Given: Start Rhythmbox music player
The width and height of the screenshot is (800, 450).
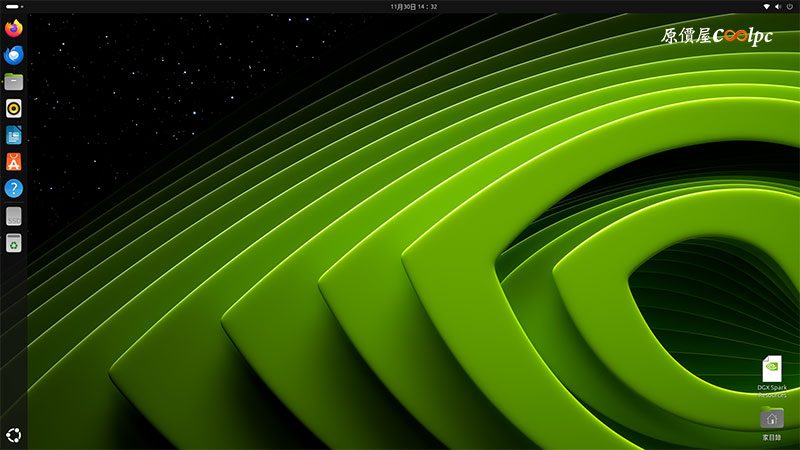Looking at the screenshot, I should (x=14, y=109).
